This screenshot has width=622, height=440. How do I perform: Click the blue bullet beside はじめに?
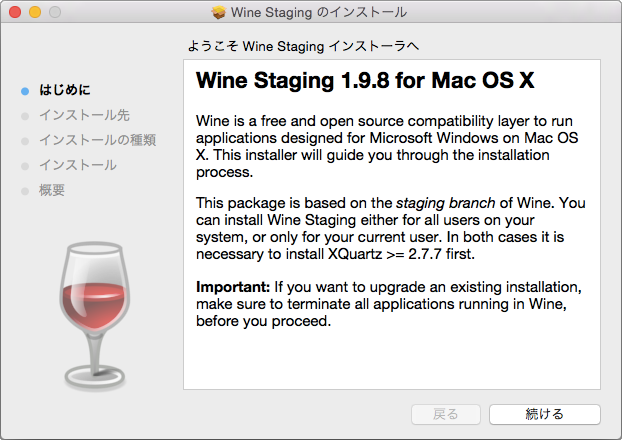25,91
